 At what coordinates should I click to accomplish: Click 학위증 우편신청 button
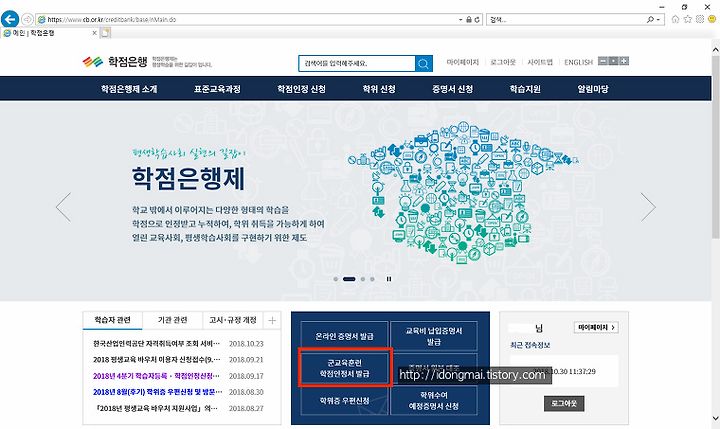tap(344, 400)
